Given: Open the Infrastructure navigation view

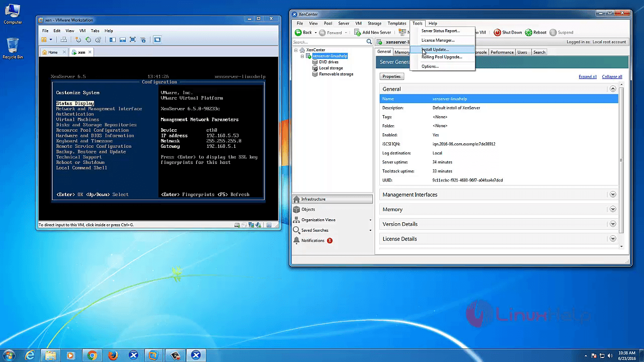Looking at the screenshot, I should tap(333, 199).
